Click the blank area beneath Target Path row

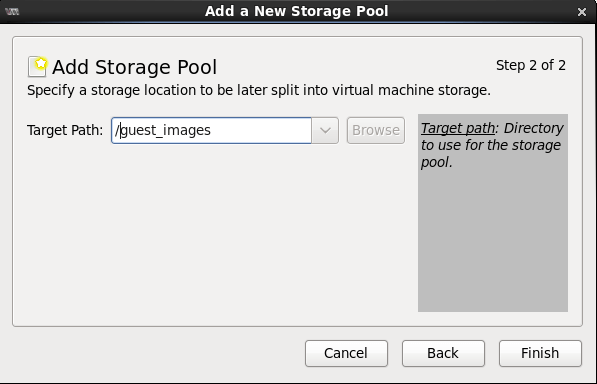coord(215,234)
